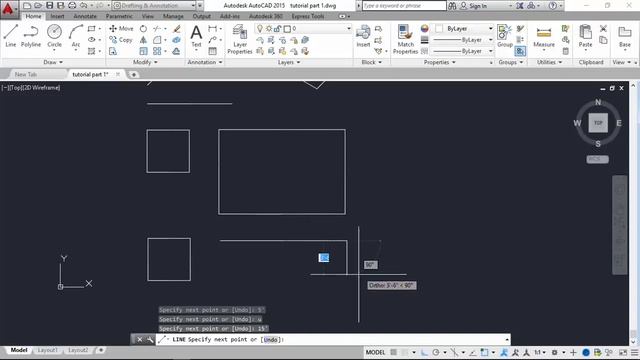
Task: Toggle group selection on/off button
Action: [520, 51]
